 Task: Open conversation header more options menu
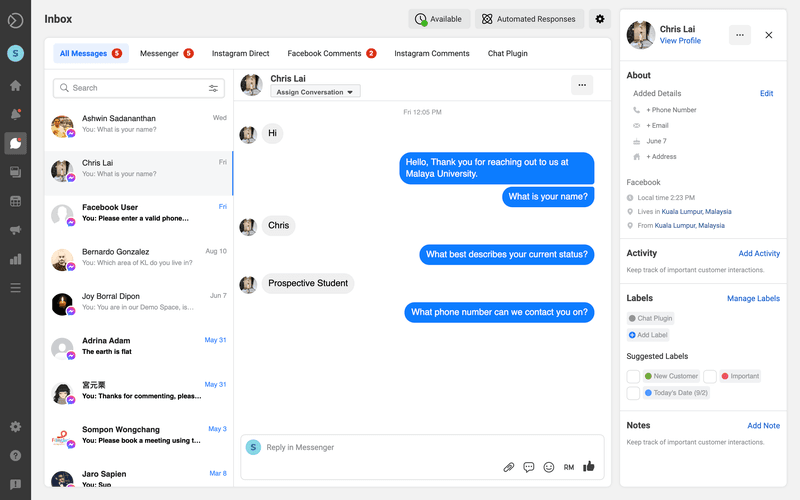[582, 85]
